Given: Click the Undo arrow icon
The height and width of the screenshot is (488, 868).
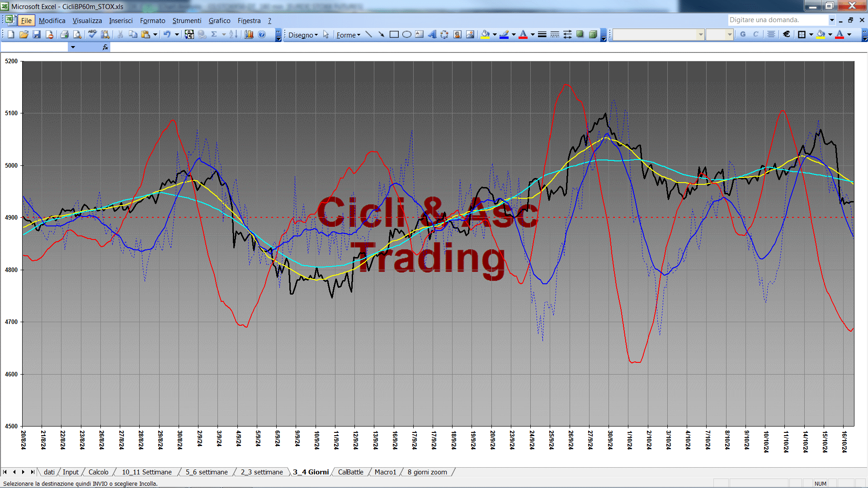Looking at the screenshot, I should click(167, 34).
